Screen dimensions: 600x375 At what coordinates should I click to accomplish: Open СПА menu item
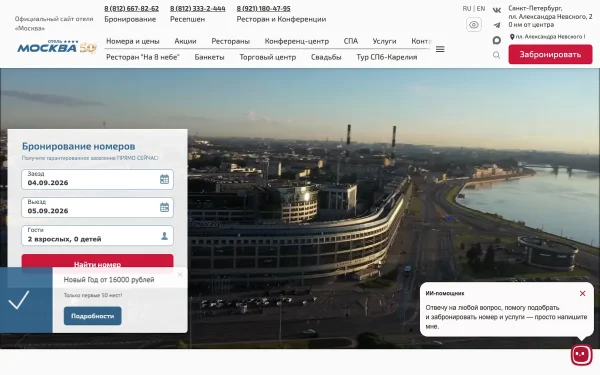(351, 41)
